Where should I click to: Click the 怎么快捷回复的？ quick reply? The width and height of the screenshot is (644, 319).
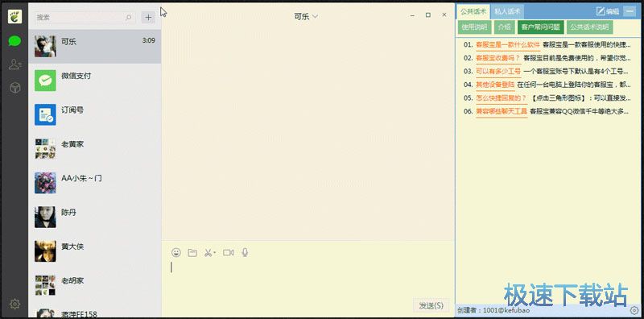502,97
